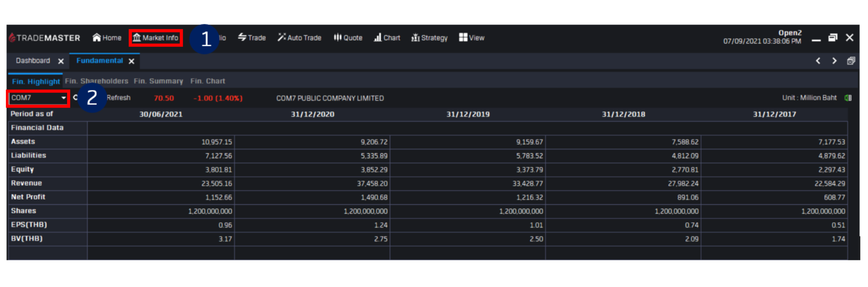Select the Liabilities row label

pyautogui.click(x=28, y=155)
